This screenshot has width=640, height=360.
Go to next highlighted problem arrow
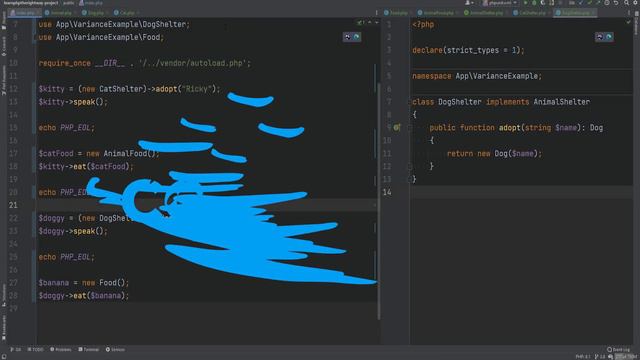tap(376, 23)
